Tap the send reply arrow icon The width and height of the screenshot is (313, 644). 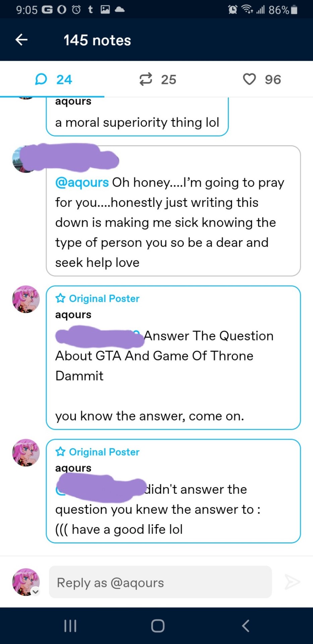(x=292, y=582)
